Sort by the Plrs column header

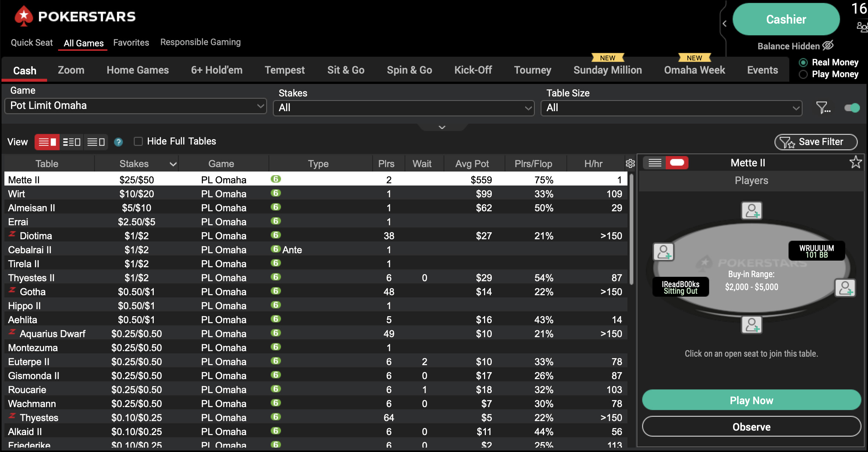[386, 164]
